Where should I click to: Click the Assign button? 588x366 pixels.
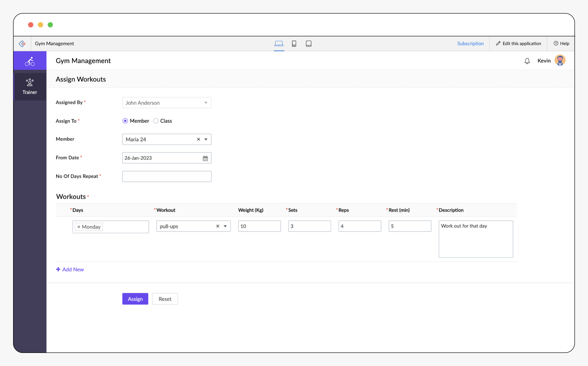click(x=135, y=299)
